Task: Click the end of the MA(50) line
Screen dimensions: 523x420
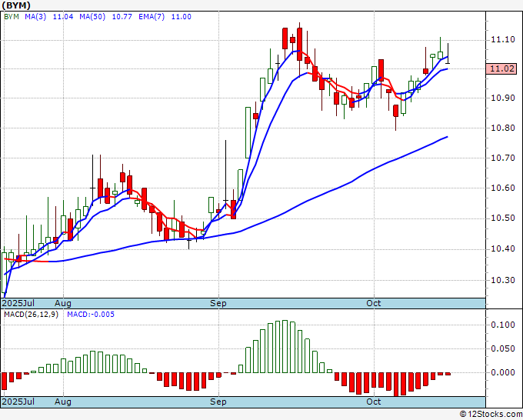Action: pyautogui.click(x=447, y=137)
